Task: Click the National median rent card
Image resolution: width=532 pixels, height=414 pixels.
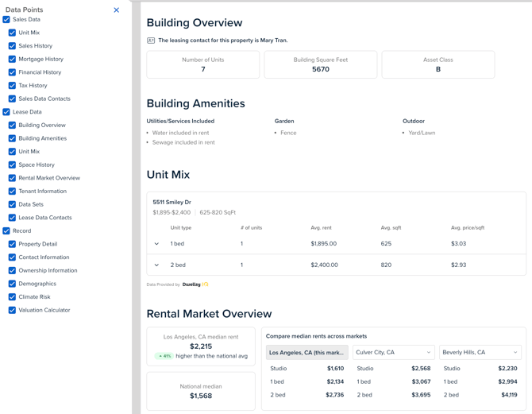Action: coord(201,391)
